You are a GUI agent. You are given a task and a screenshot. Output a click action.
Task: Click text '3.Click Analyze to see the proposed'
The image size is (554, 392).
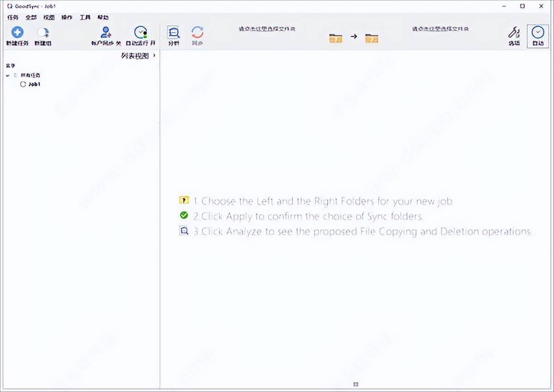point(362,232)
